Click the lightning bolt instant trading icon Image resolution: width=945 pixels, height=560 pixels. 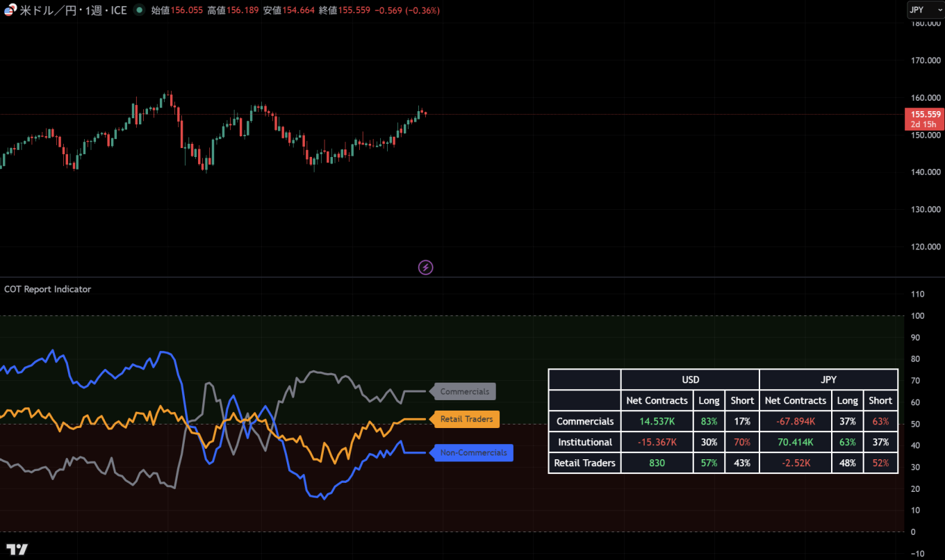[425, 267]
